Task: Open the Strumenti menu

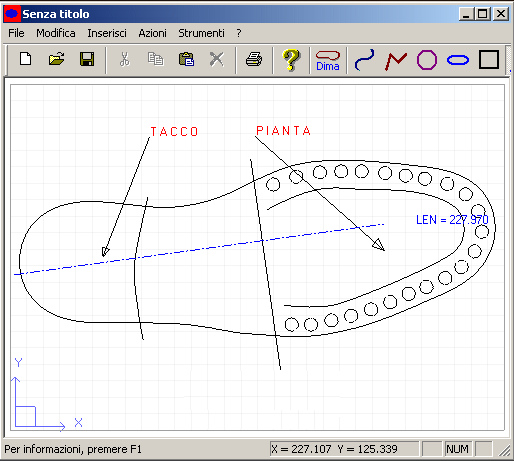Action: (201, 33)
